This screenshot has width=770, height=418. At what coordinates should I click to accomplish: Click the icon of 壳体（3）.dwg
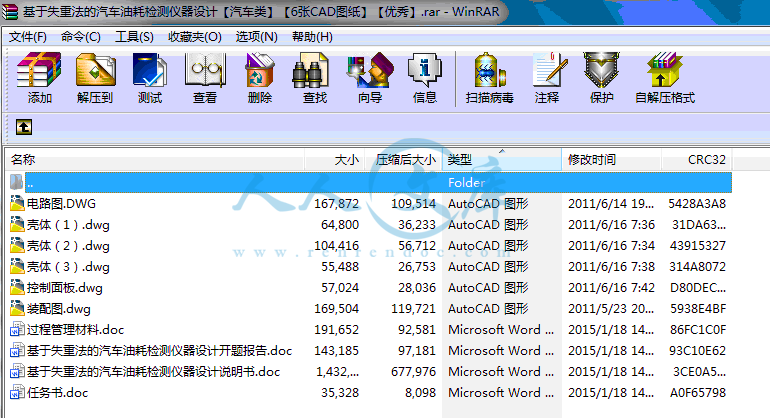(x=17, y=266)
